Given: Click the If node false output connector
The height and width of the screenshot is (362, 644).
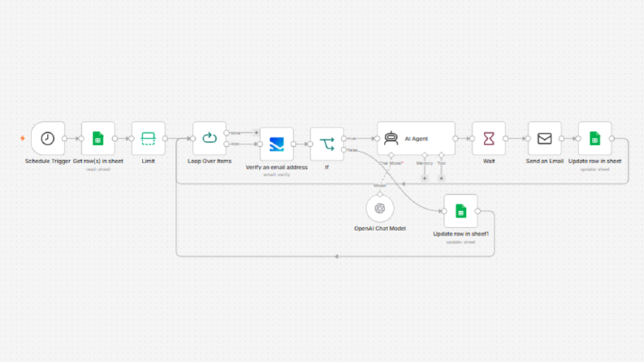Looking at the screenshot, I should click(344, 150).
